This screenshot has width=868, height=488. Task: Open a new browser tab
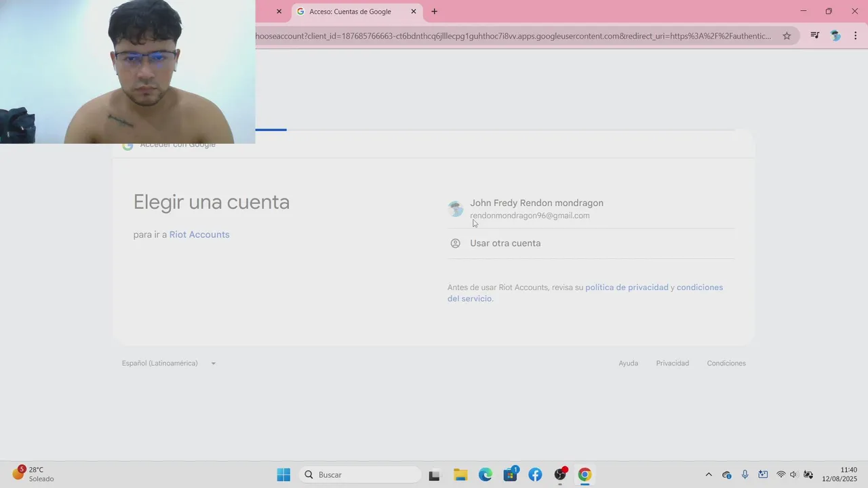click(x=435, y=12)
